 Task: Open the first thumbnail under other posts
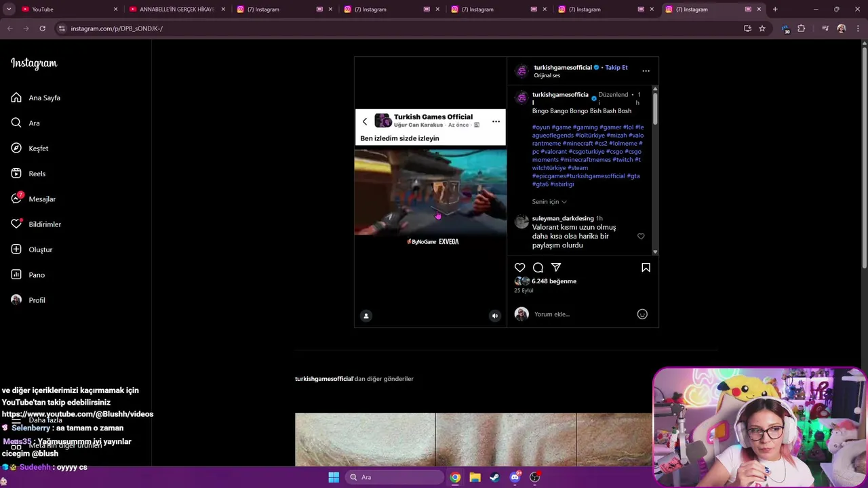click(365, 440)
